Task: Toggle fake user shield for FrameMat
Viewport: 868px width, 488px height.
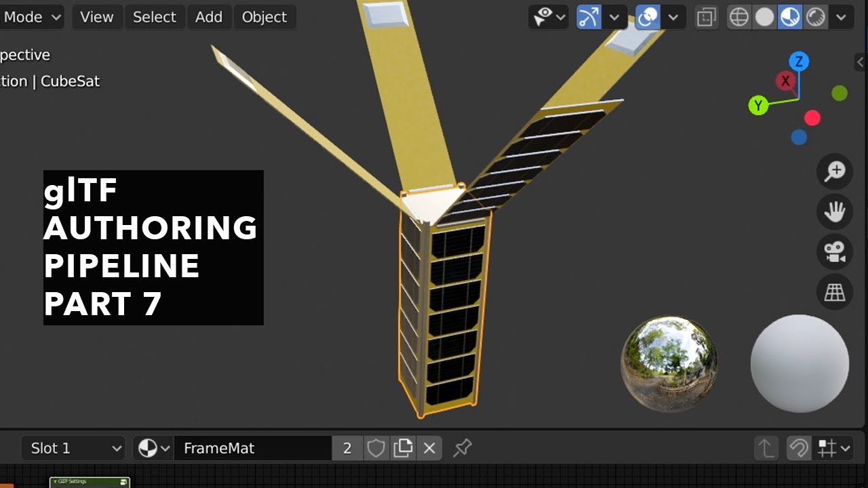Action: (x=376, y=448)
